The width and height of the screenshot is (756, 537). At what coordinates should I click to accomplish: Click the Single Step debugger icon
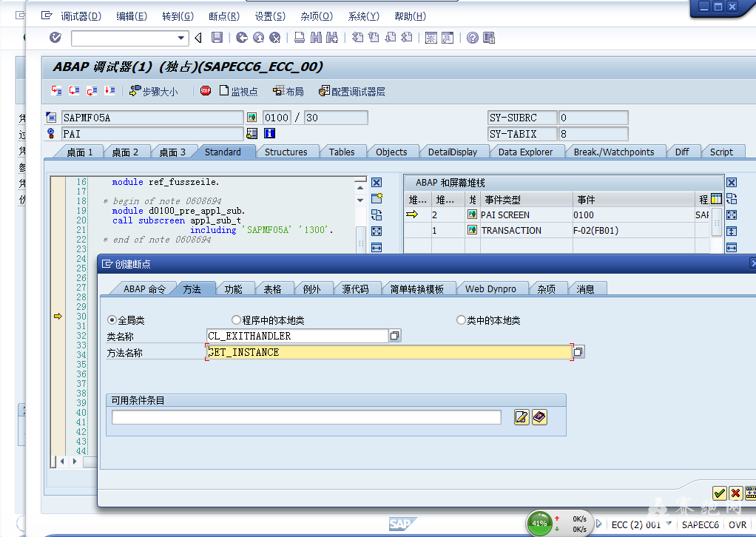(56, 91)
